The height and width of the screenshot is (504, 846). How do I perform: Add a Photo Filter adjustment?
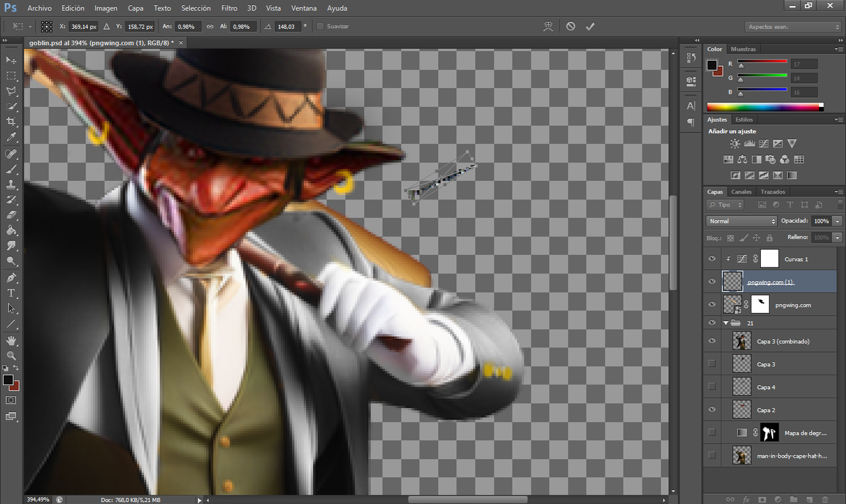(x=771, y=159)
